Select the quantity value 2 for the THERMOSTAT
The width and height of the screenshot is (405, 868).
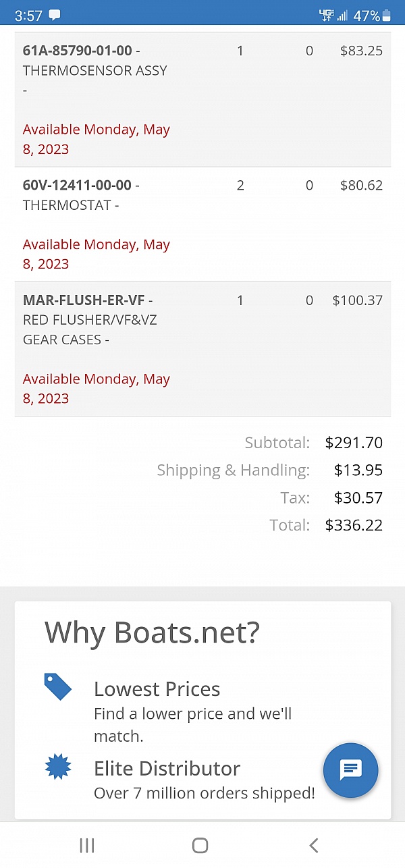click(240, 185)
